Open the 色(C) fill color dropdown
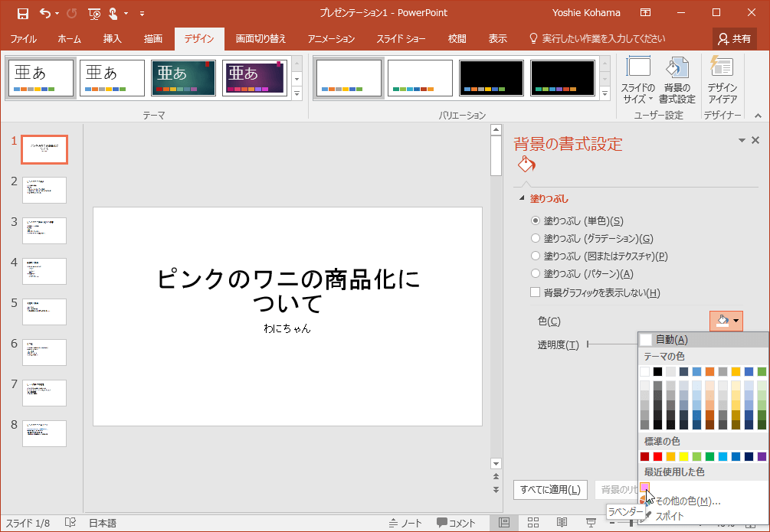This screenshot has height=532, width=770. click(725, 321)
